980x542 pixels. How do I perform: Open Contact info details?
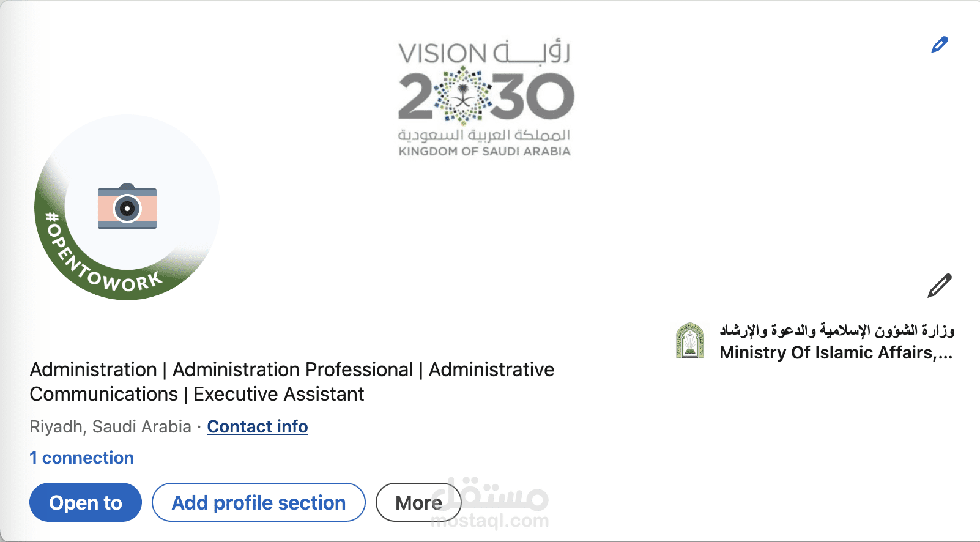pyautogui.click(x=257, y=426)
